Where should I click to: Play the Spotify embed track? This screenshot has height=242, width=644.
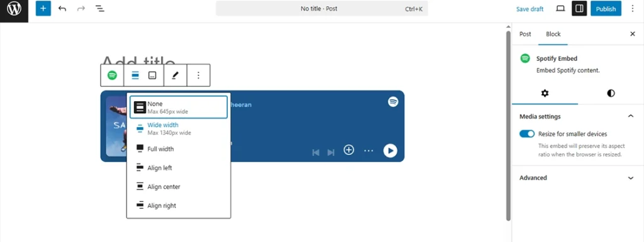(x=390, y=150)
